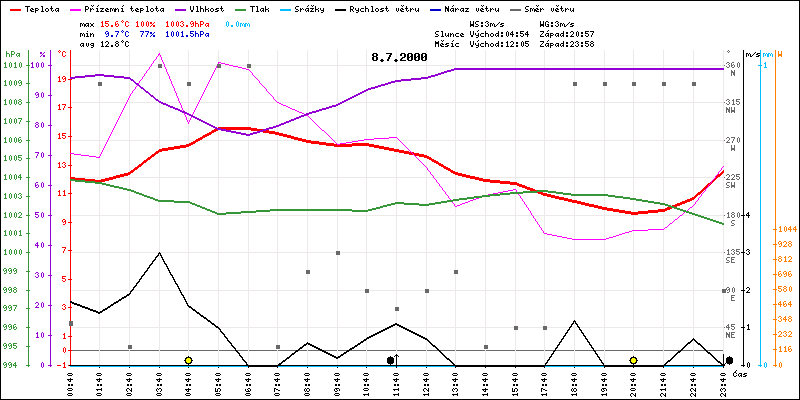Click the chart date title 8.7.2000
800x400 pixels.
pyautogui.click(x=399, y=57)
